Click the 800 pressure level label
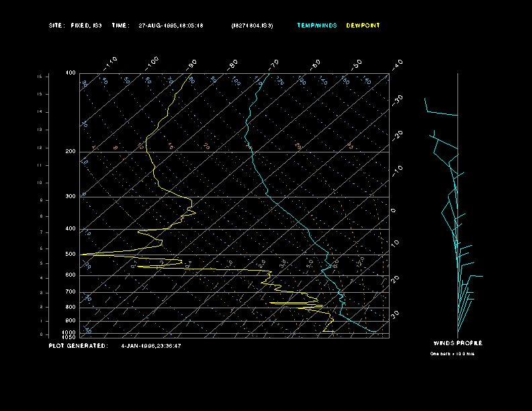532x411 pixels. pos(71,307)
